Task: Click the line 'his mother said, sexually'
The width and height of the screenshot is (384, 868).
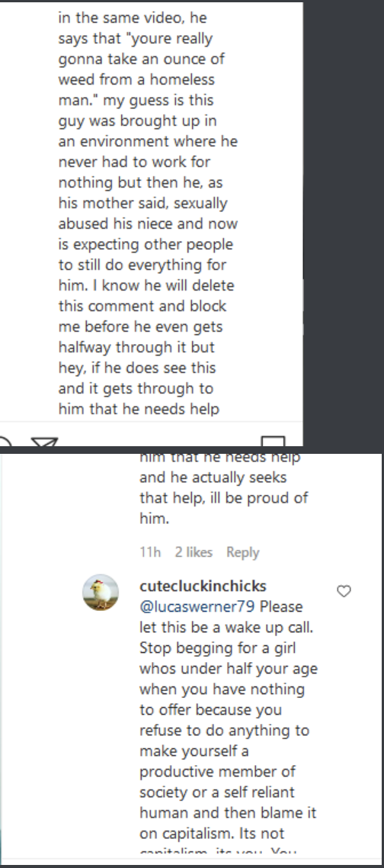Action: (x=142, y=203)
